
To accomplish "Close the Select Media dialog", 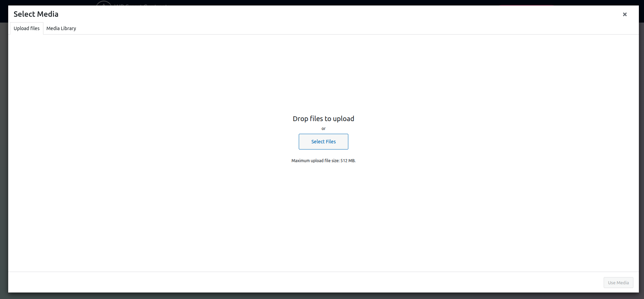I will [x=625, y=14].
